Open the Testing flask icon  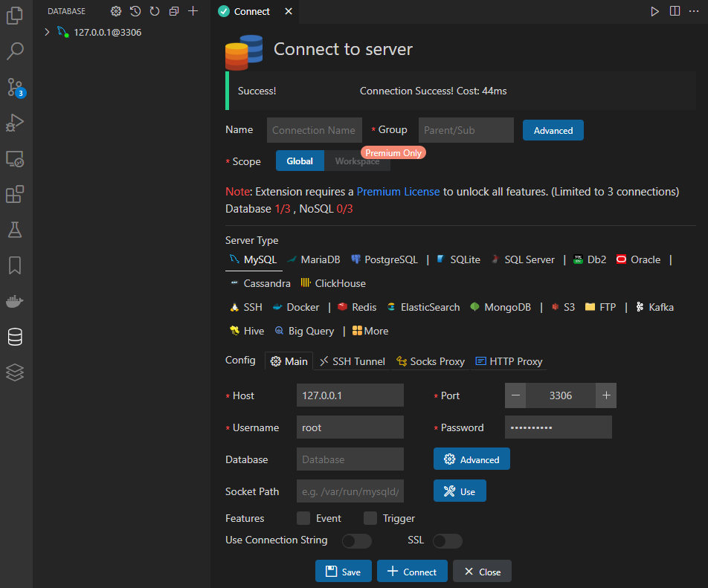point(15,230)
